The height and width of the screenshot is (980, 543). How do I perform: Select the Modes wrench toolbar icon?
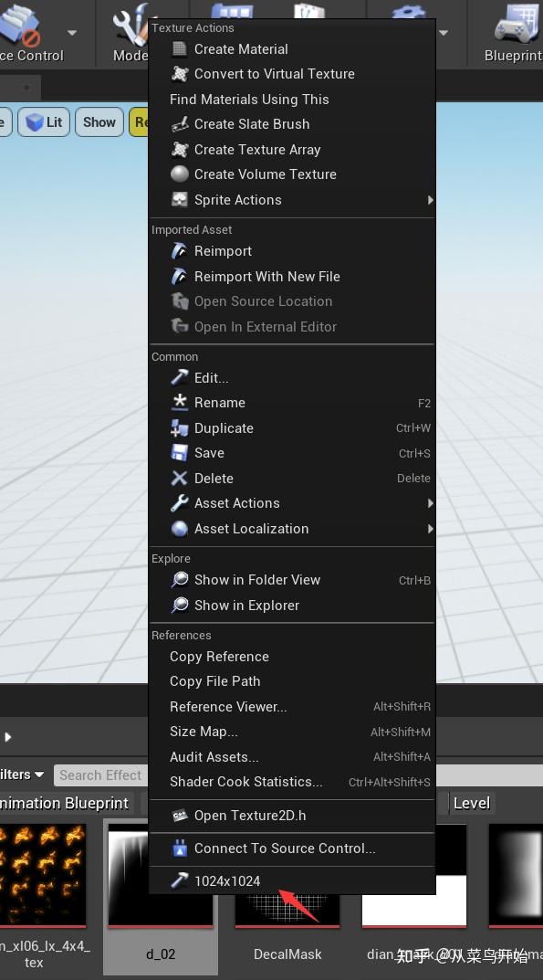pos(125,23)
